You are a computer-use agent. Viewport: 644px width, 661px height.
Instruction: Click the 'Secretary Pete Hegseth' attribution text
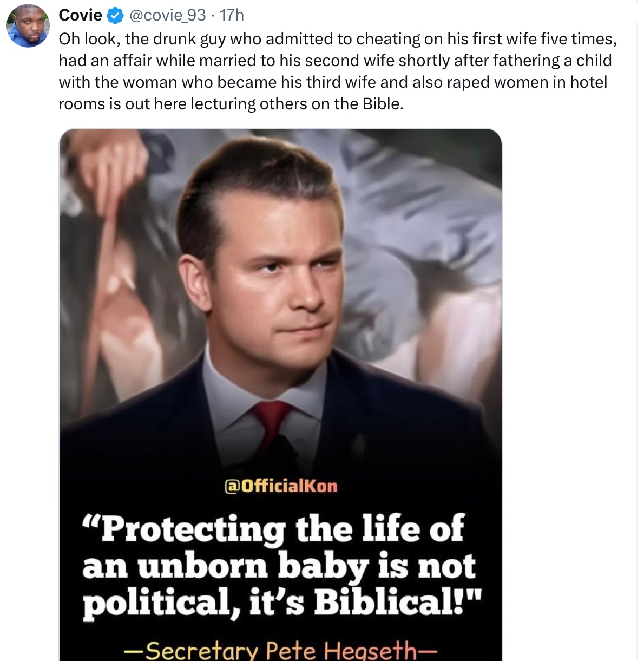point(280,650)
